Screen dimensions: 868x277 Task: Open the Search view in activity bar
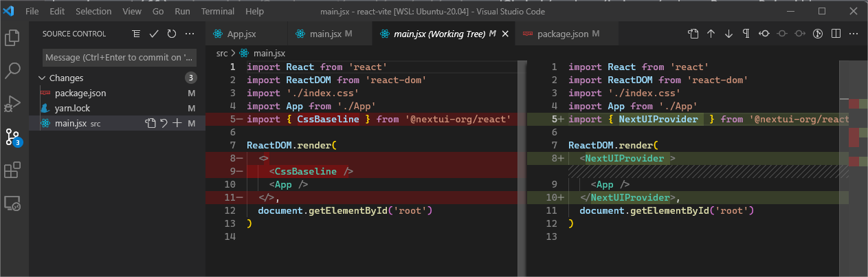coord(12,70)
